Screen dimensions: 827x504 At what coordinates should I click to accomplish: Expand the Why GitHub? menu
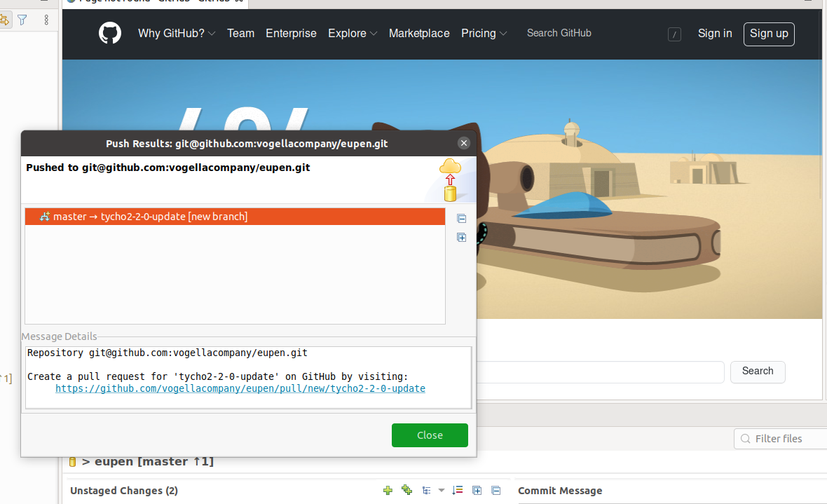(177, 33)
